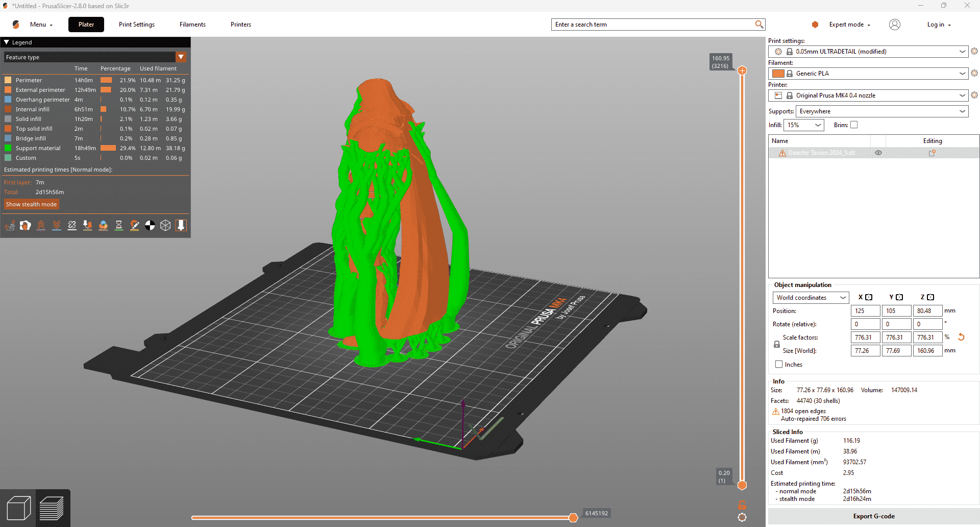
Task: Click the orange unlock icon below layer slider
Action: (x=742, y=505)
